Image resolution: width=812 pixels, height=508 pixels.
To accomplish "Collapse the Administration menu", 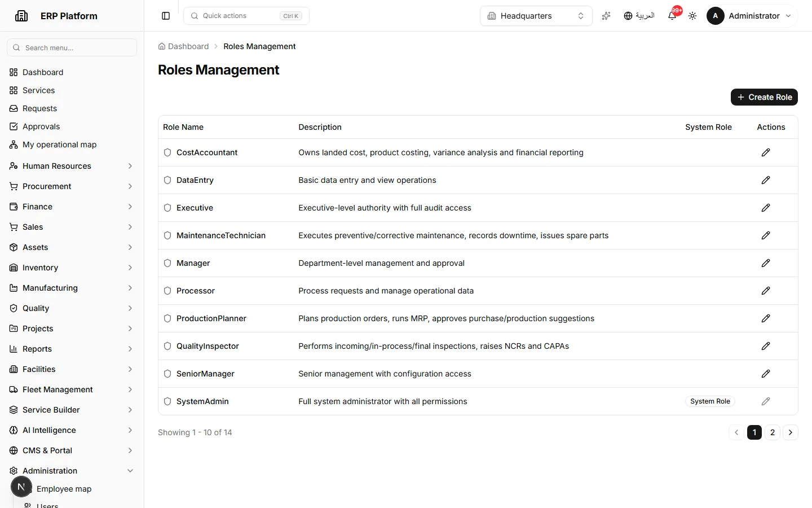I will click(72, 471).
